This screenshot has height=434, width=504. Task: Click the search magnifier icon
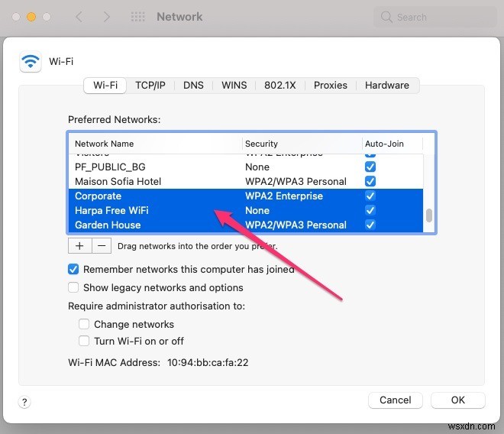(386, 17)
